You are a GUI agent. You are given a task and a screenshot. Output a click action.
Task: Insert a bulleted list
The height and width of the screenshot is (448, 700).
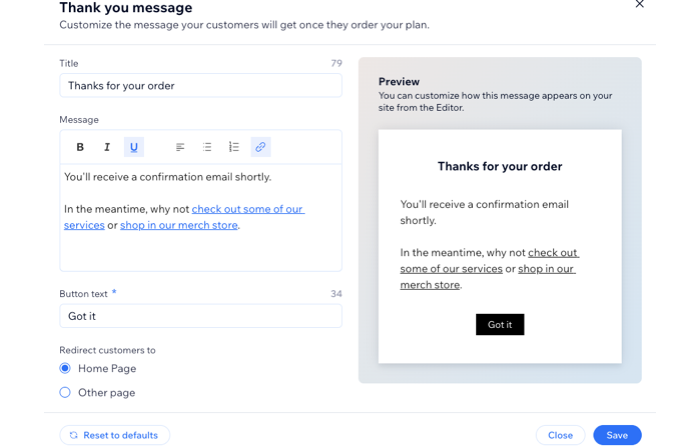point(207,147)
